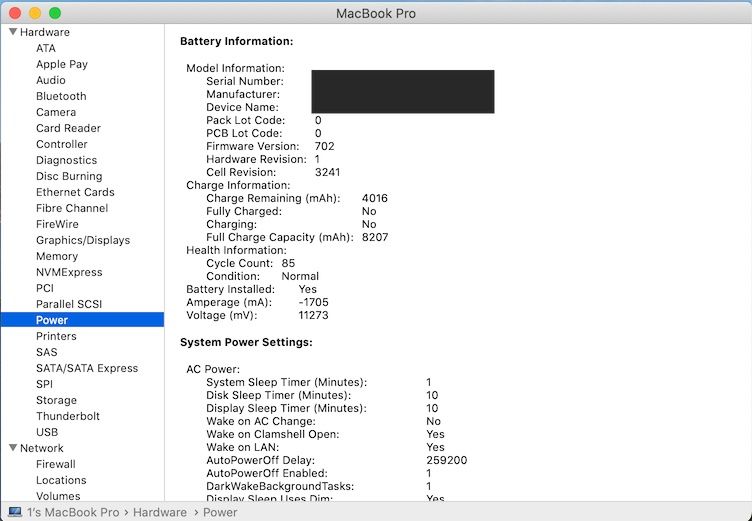The width and height of the screenshot is (752, 521).
Task: Click 'Display Sleep Timer (Minutes):' label
Action: pos(286,408)
